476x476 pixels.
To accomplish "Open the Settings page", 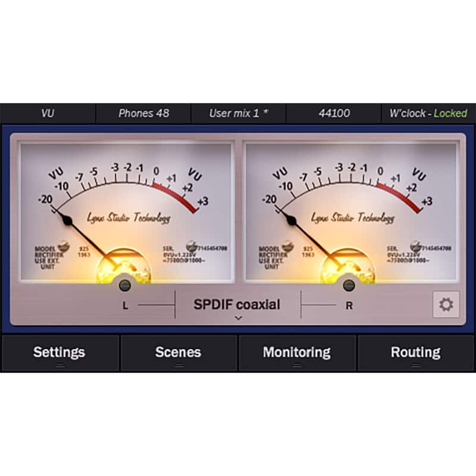I will [59, 352].
